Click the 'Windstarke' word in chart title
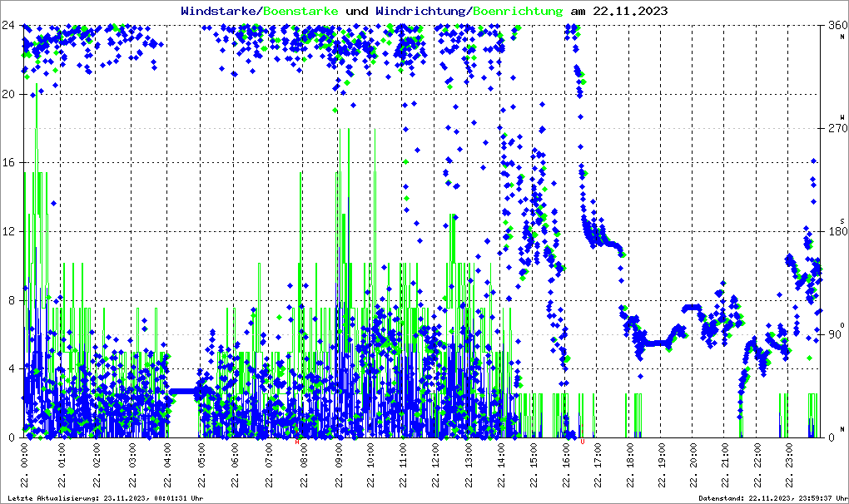Image resolution: width=849 pixels, height=504 pixels. point(220,11)
